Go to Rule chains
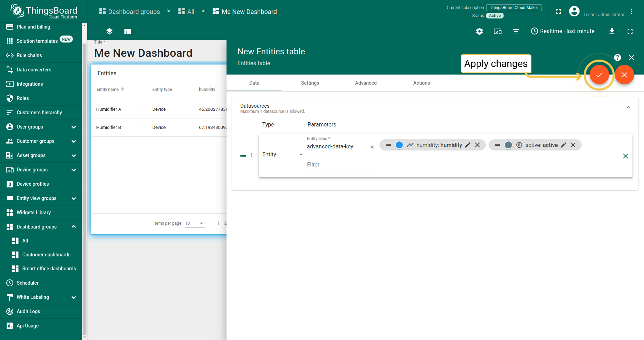The image size is (644, 340). pyautogui.click(x=41, y=55)
